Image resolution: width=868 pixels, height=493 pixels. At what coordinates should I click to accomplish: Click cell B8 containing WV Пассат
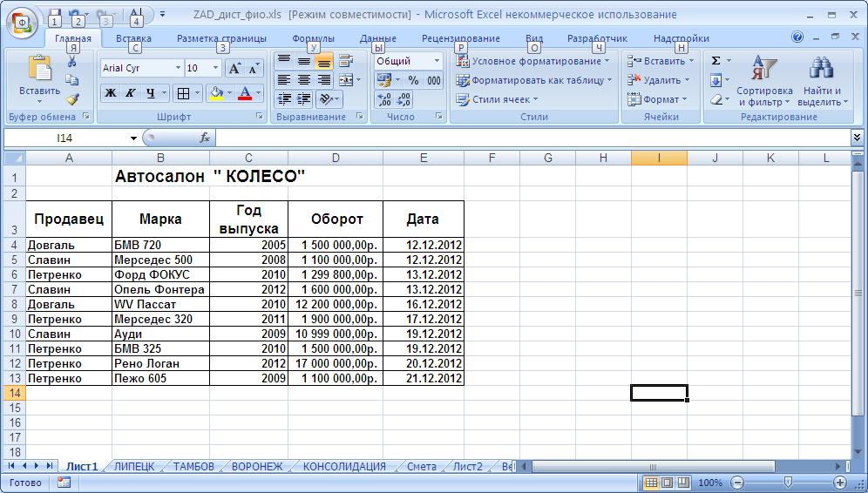coord(160,304)
